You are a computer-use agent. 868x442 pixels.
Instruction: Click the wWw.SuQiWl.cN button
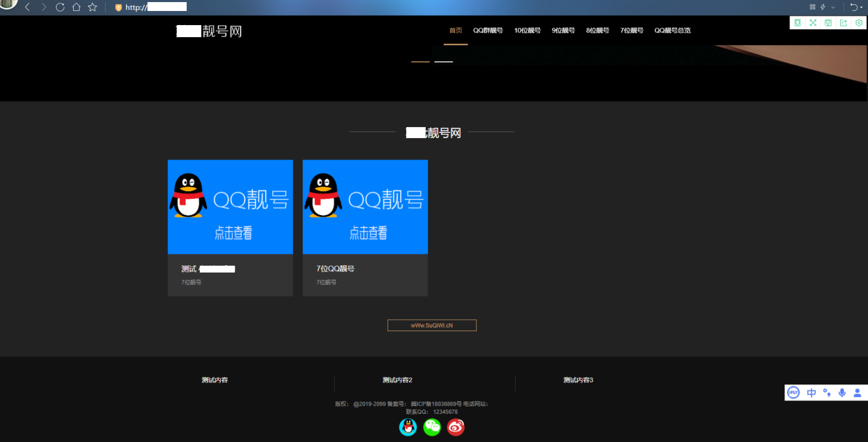[x=432, y=325]
